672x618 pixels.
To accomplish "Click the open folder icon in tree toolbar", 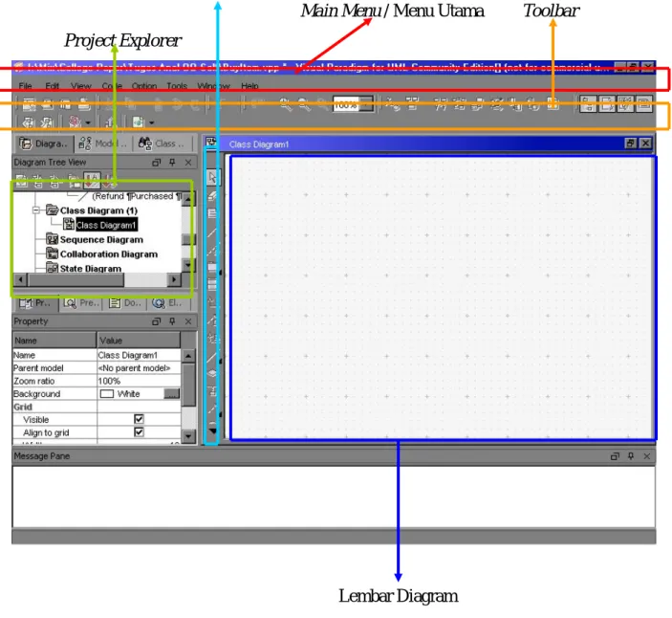I will (x=74, y=182).
